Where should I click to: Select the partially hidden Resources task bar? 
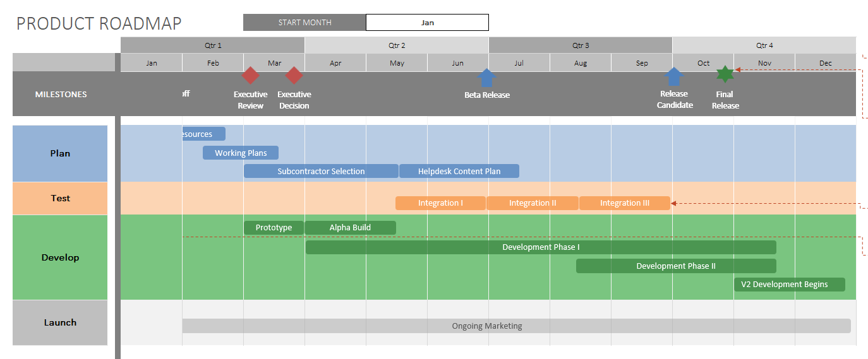pos(203,134)
